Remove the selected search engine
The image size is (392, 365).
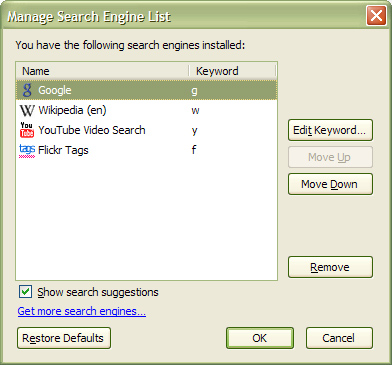coord(330,267)
